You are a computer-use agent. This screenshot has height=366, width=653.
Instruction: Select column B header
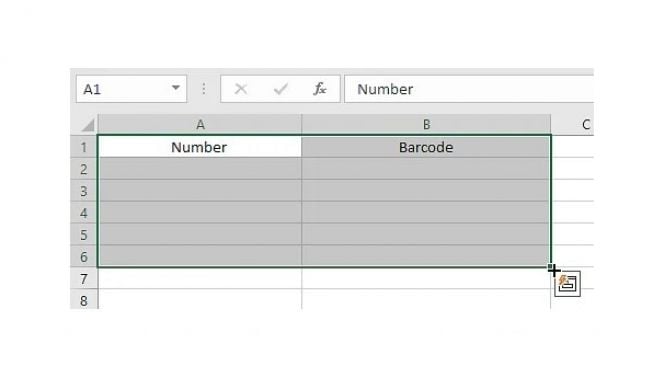pyautogui.click(x=426, y=124)
